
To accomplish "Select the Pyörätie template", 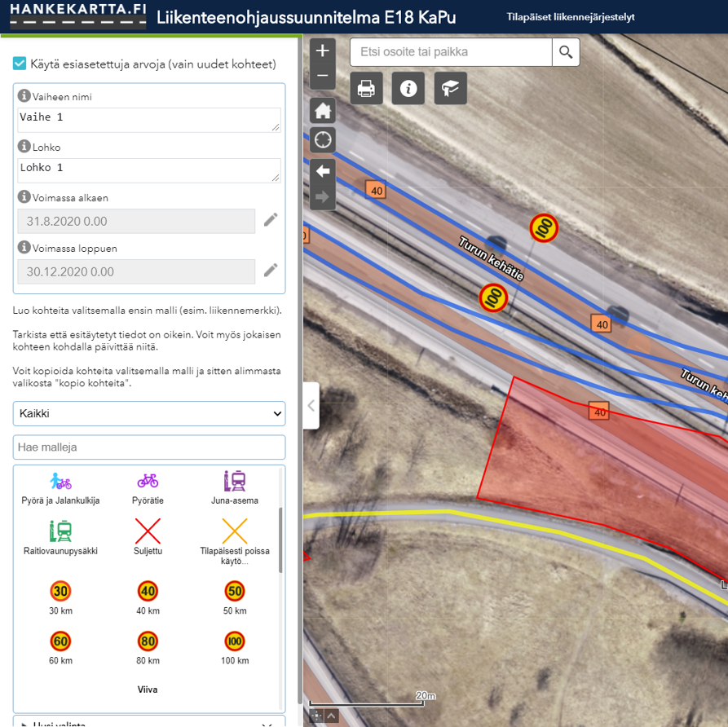I will (148, 488).
